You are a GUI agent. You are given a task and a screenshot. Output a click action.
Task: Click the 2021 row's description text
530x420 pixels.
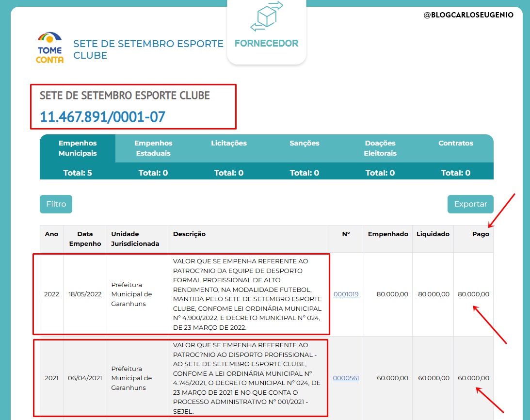tap(247, 378)
